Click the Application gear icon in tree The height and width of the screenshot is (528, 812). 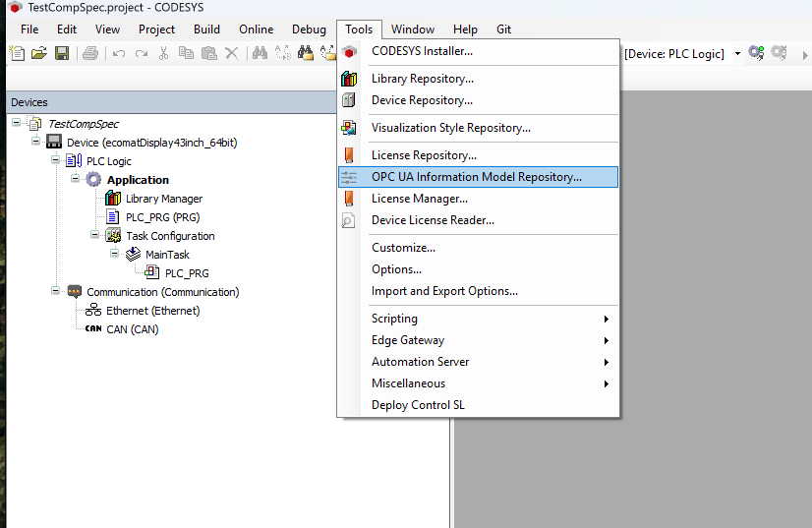point(93,179)
